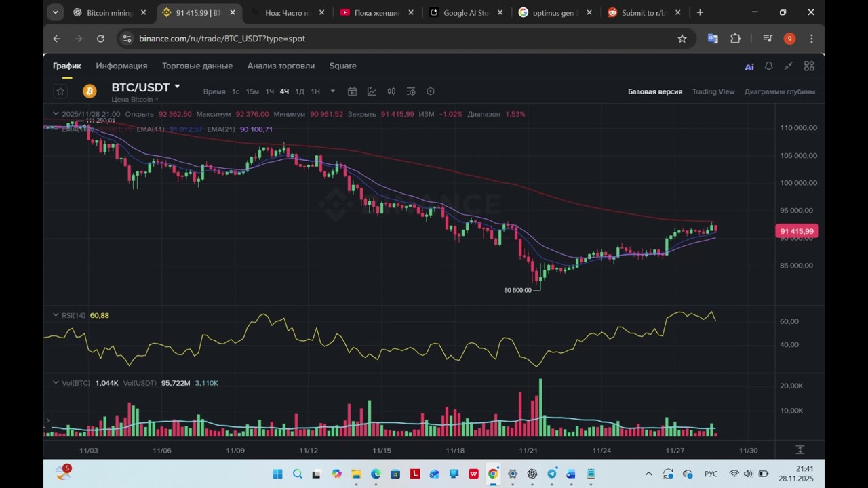Switch РУС keyboard language indicator
The height and width of the screenshot is (488, 868).
pyautogui.click(x=711, y=474)
